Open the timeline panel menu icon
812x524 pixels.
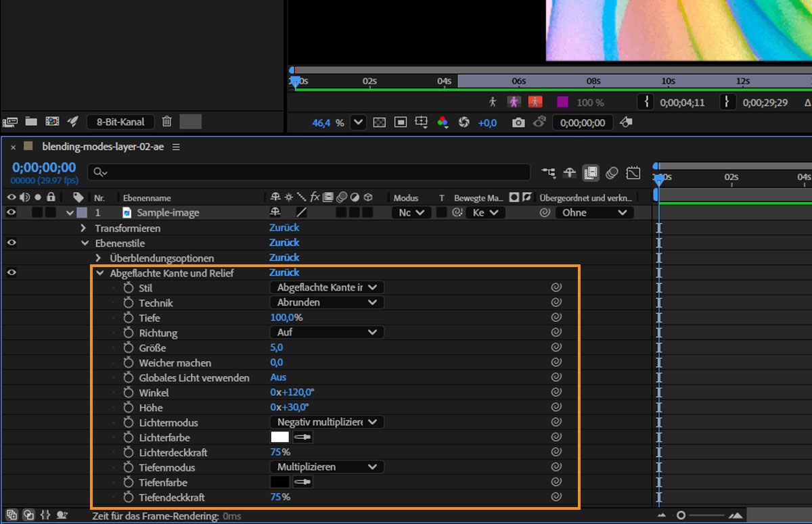[177, 147]
